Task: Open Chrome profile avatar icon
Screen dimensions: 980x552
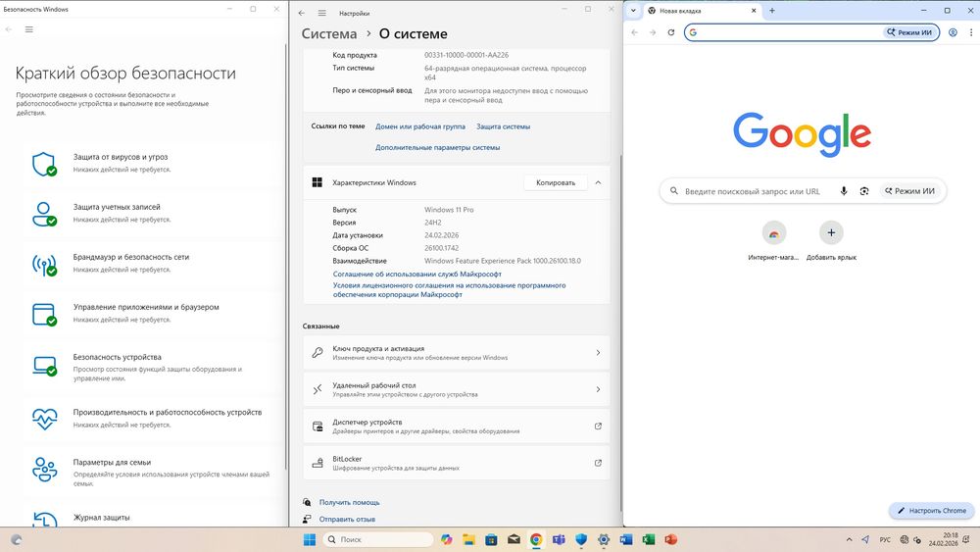Action: (x=953, y=32)
